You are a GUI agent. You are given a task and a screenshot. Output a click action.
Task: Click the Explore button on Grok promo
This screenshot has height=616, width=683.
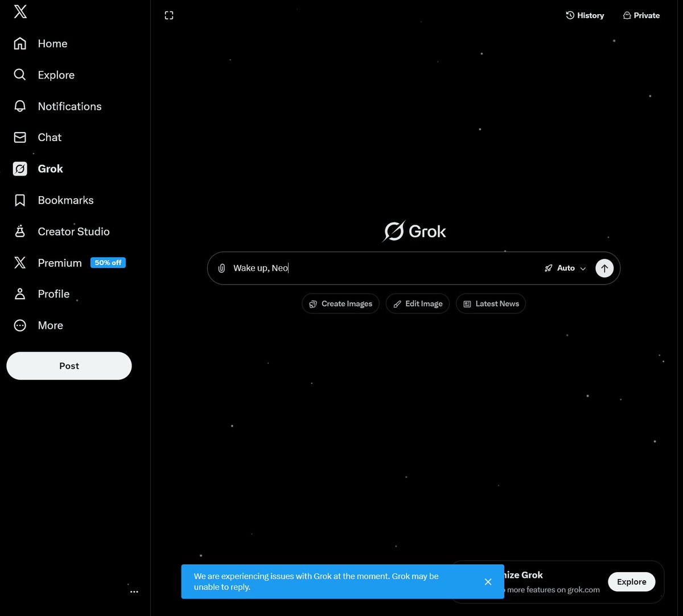(632, 582)
